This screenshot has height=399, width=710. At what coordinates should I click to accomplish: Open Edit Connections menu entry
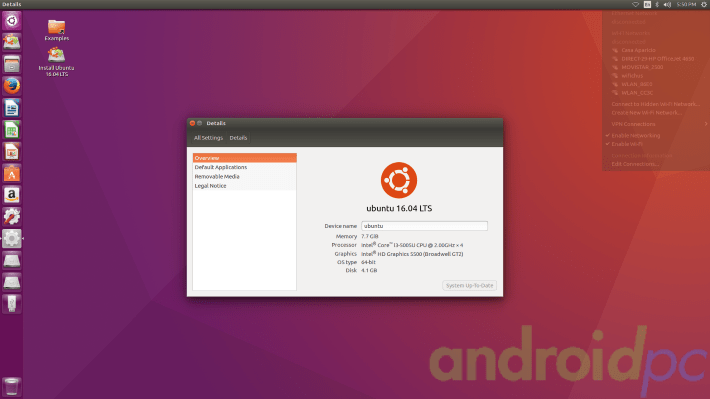[x=635, y=164]
